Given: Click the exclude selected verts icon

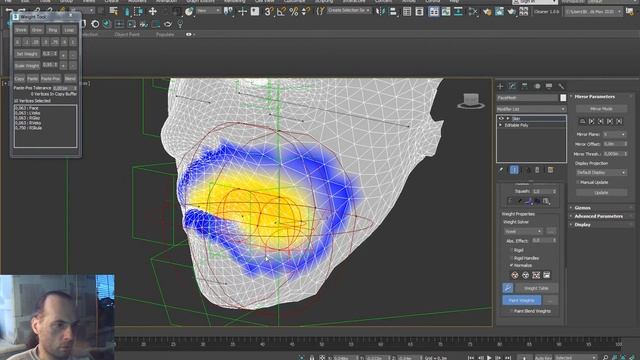Looking at the screenshot, I should click(515, 275).
